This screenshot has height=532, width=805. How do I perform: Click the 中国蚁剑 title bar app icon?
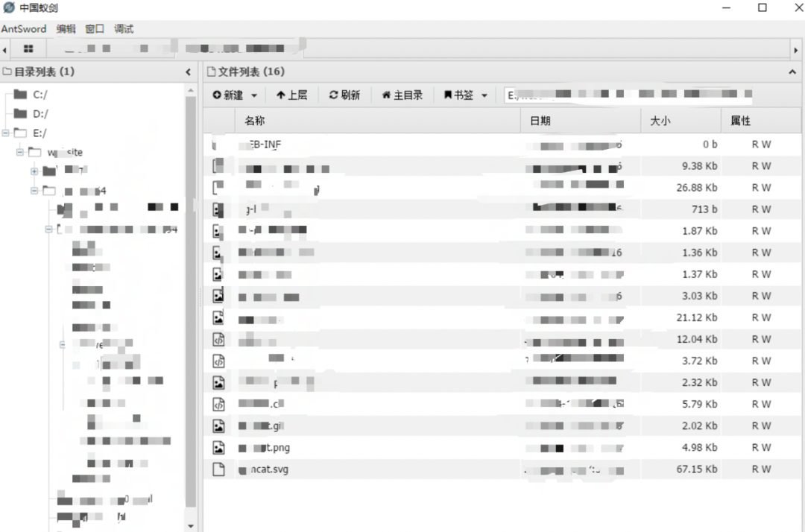[9, 7]
